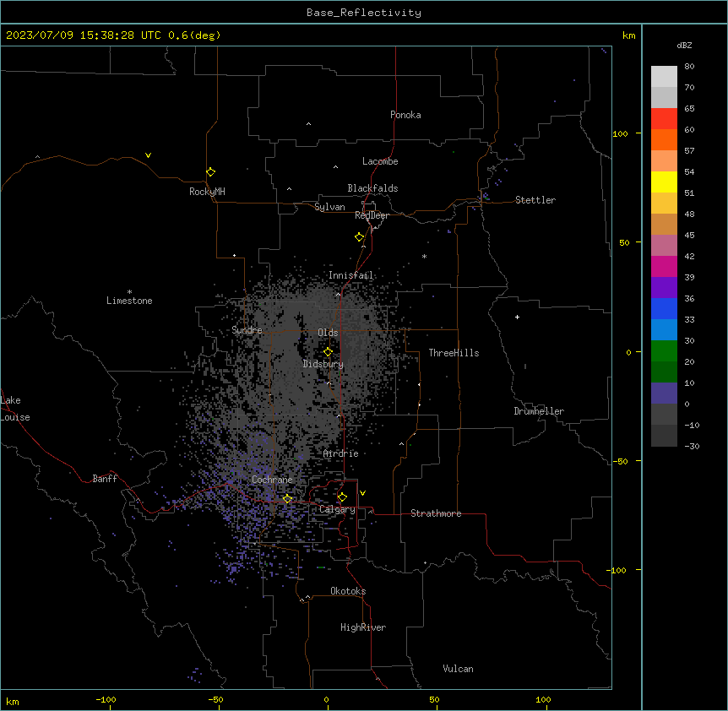The image size is (728, 711).
Task: Click the km unit label at bottom left
Action: [x=13, y=701]
